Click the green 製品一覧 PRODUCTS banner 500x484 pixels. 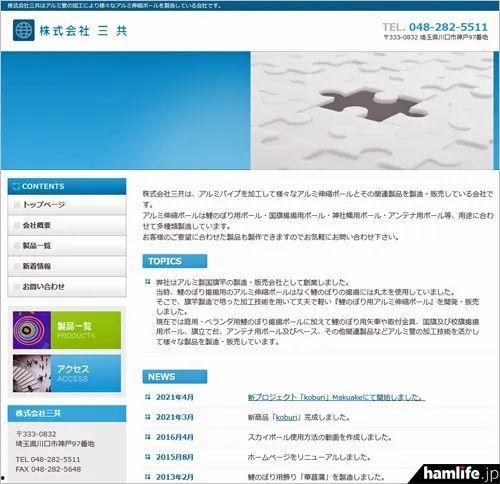point(67,330)
